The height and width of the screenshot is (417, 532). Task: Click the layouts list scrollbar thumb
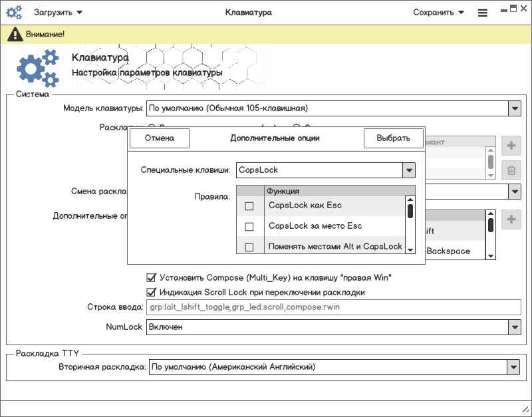(x=490, y=162)
